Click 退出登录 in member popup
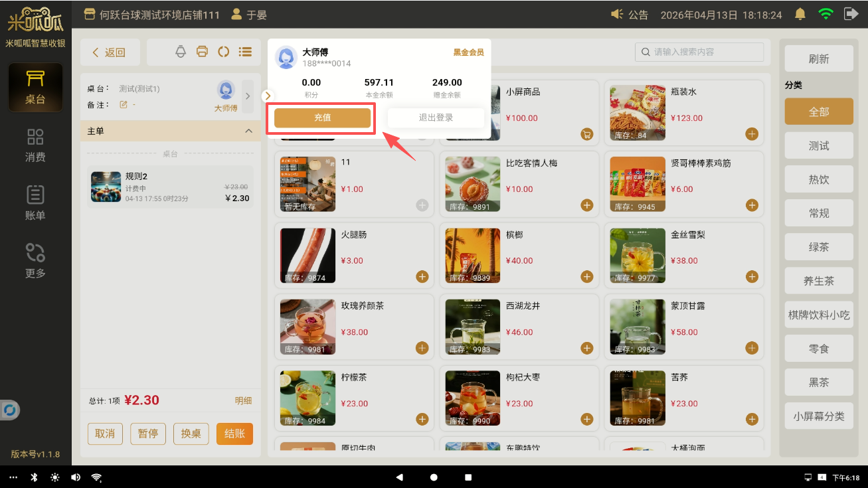Viewport: 868px width, 488px height. click(x=436, y=118)
